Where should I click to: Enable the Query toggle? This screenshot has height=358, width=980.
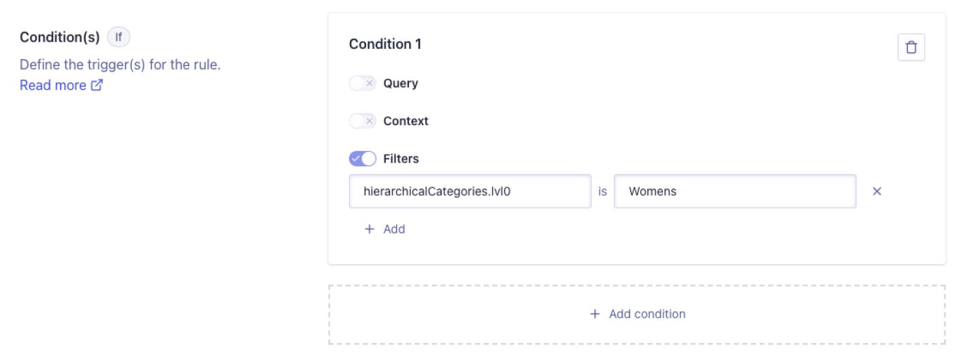tap(362, 83)
